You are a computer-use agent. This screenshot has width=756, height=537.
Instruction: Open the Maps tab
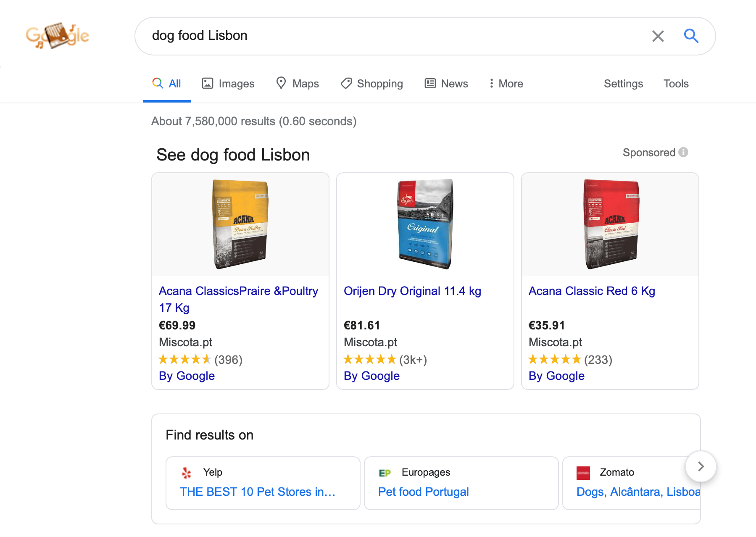tap(298, 84)
